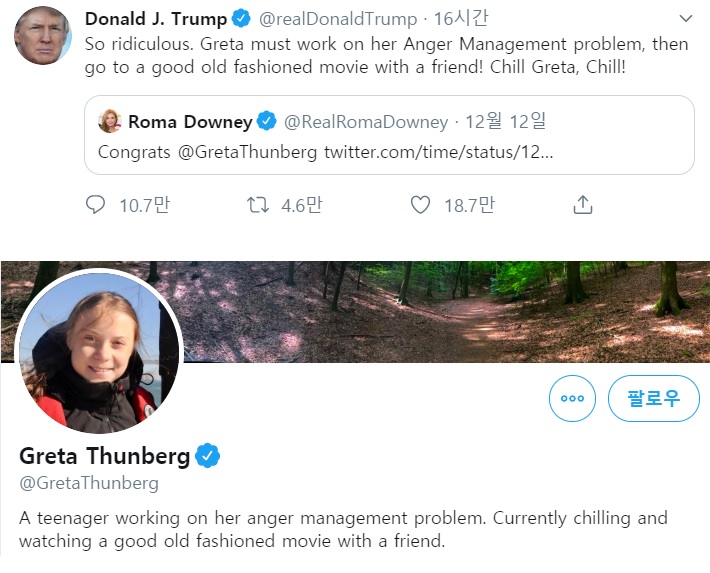Open Roma Downey's small avatar

point(109,122)
